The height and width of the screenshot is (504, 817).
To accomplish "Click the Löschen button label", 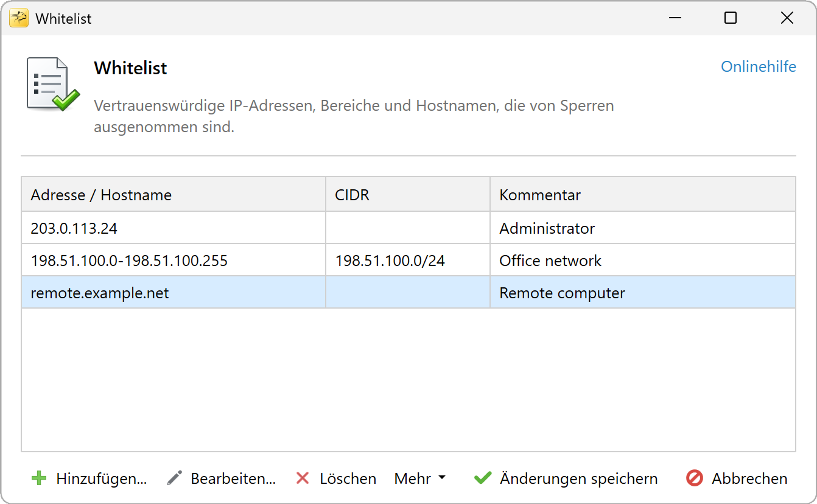I will tap(348, 478).
